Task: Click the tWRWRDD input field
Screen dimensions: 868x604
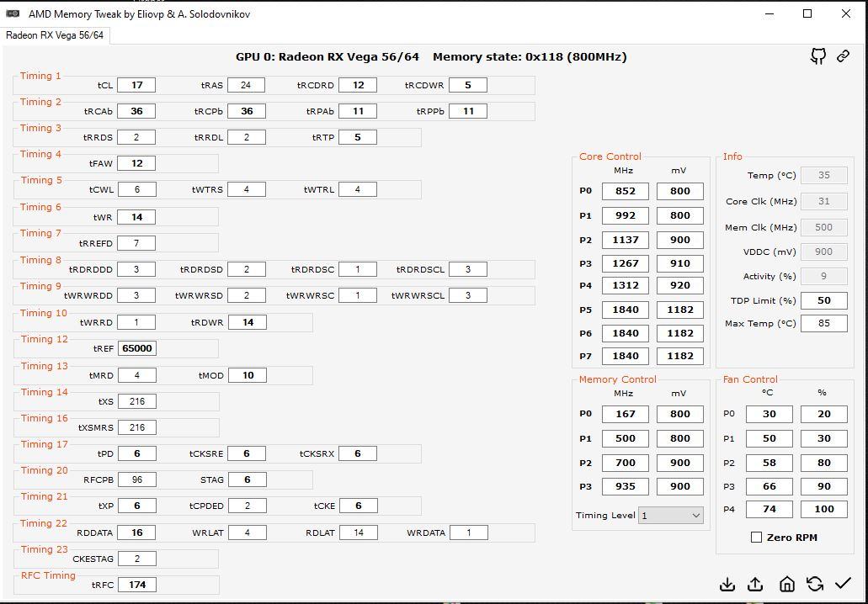Action: click(136, 295)
